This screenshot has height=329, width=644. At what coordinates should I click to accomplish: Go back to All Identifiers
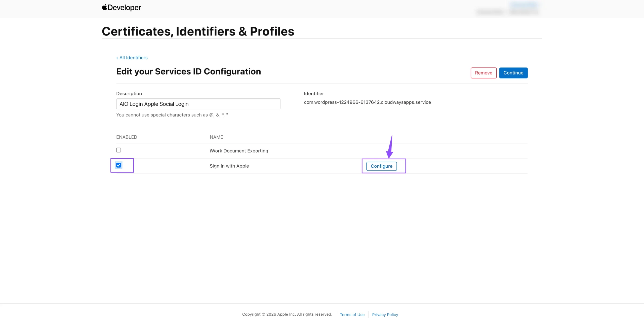132,58
